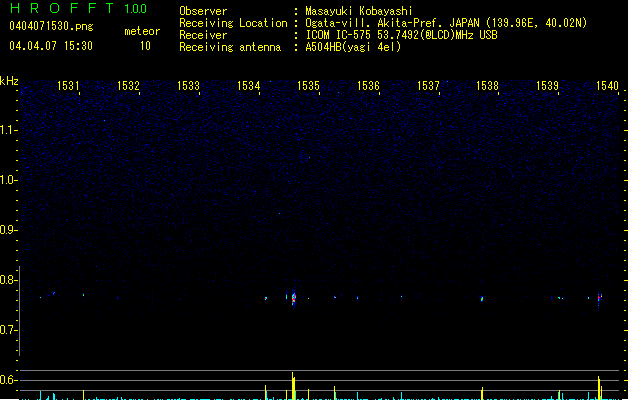Click the 1538 time axis marker
Screen dimensions: 629x400
click(487, 86)
